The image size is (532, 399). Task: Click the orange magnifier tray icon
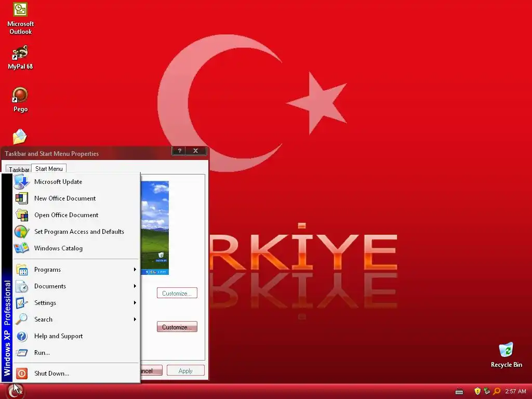497,391
